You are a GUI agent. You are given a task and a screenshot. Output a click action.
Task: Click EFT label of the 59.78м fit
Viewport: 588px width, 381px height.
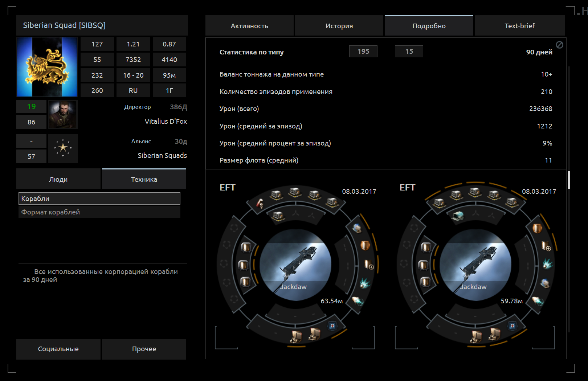407,188
